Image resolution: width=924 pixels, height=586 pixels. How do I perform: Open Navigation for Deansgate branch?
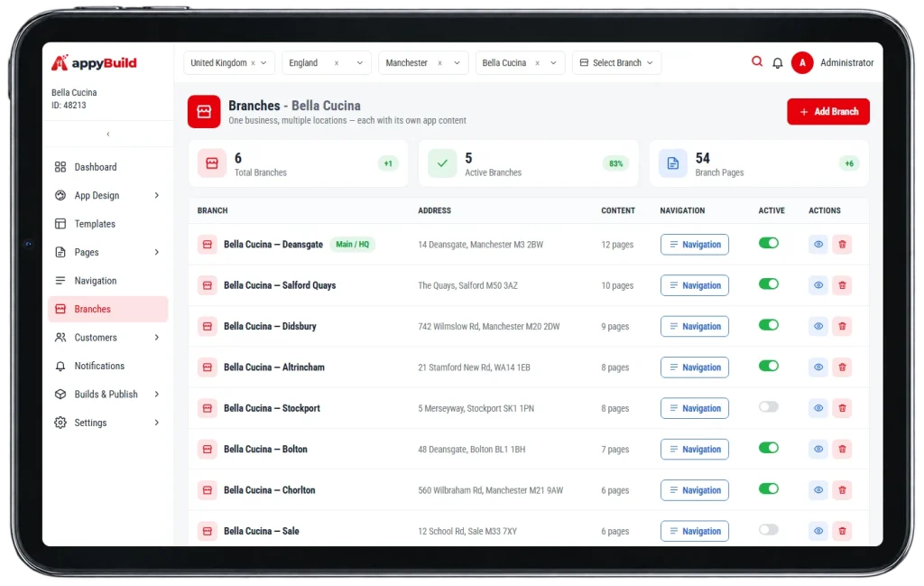point(695,245)
